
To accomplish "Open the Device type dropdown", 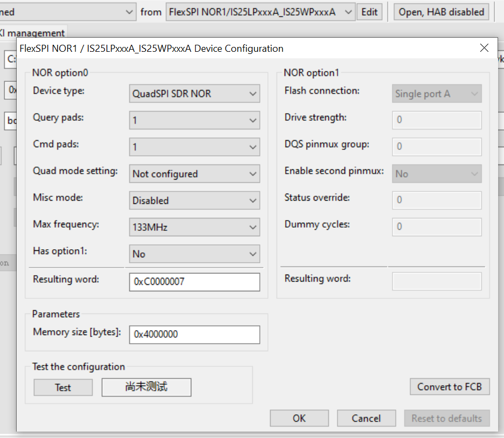I will click(195, 93).
